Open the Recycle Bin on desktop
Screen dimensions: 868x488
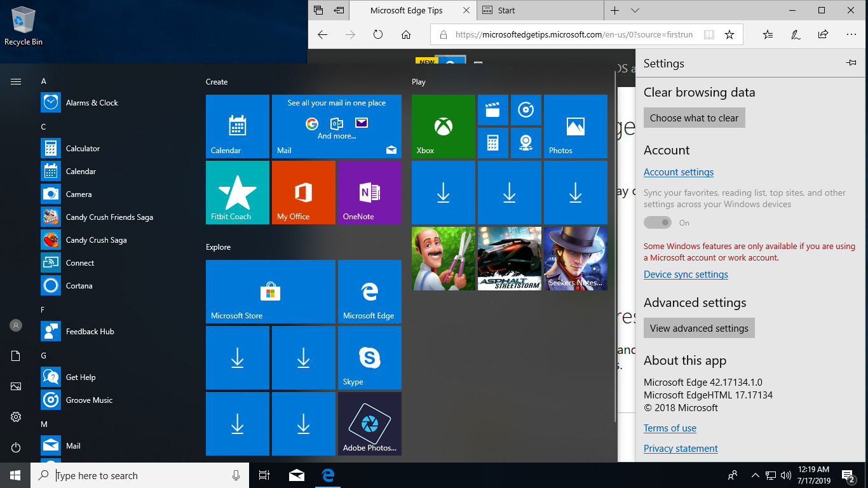(24, 26)
